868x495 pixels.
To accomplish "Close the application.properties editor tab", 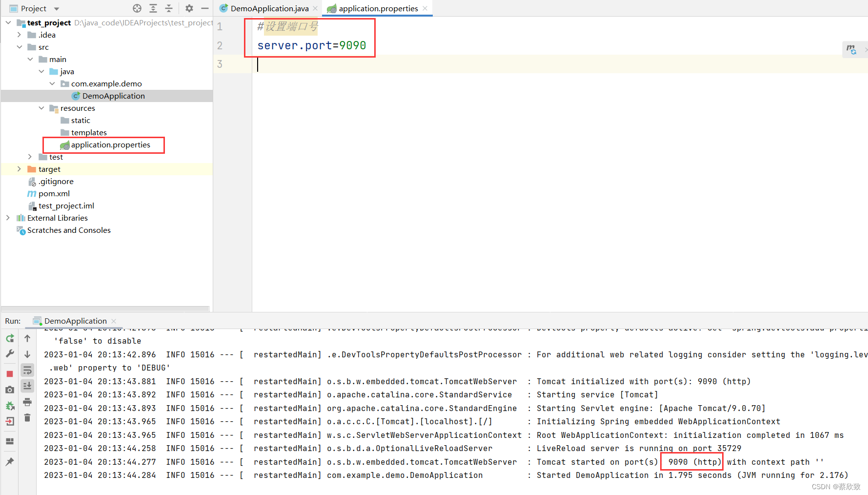I will 425,8.
